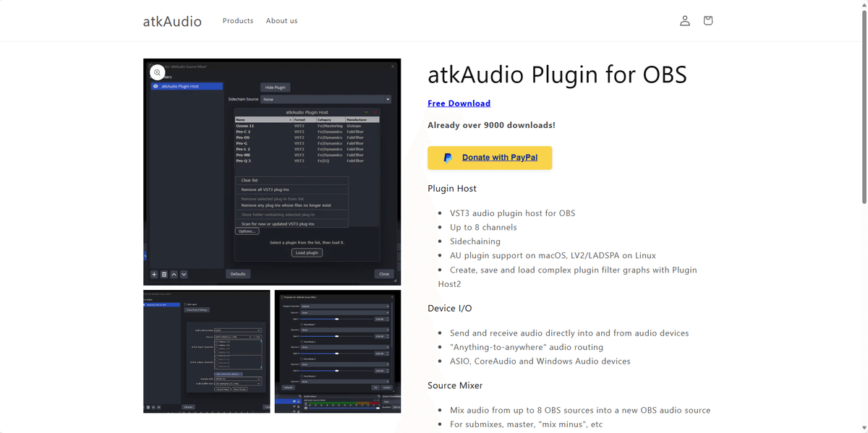Open the shopping cart icon

pos(708,20)
